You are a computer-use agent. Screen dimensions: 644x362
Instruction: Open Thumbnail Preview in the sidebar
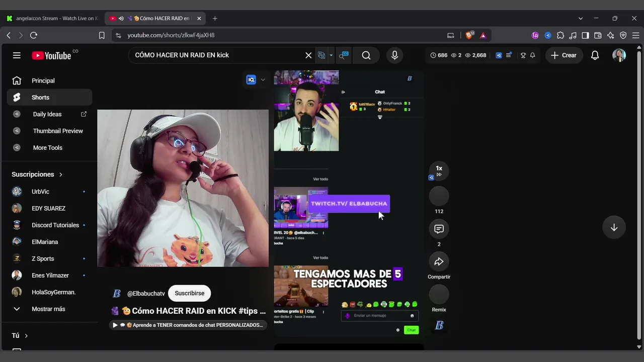tap(49, 131)
